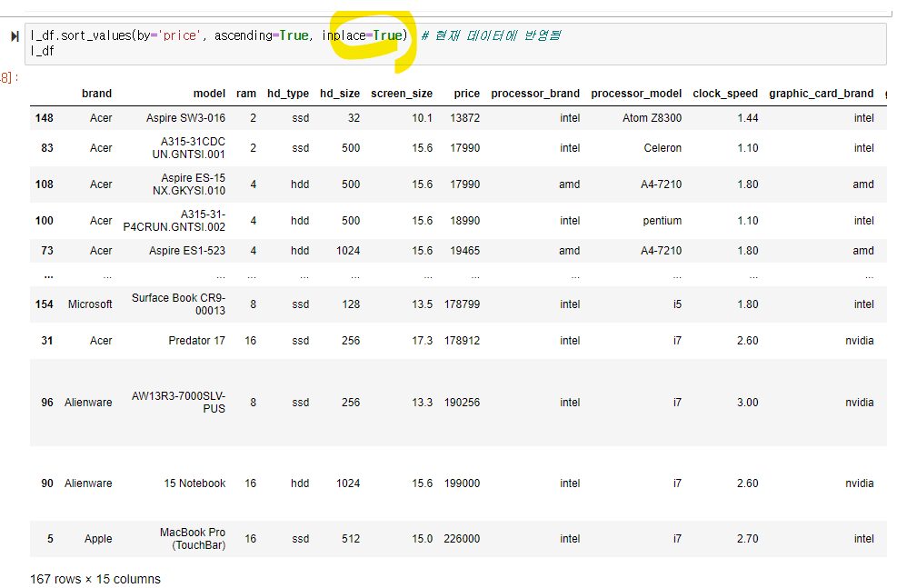
Task: Click row index 108
Action: (x=44, y=184)
